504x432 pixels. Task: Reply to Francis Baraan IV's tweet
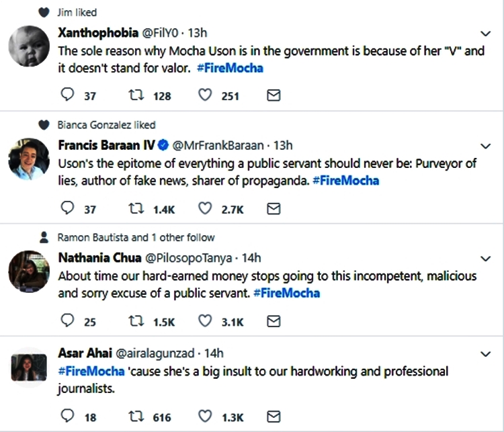pyautogui.click(x=67, y=209)
